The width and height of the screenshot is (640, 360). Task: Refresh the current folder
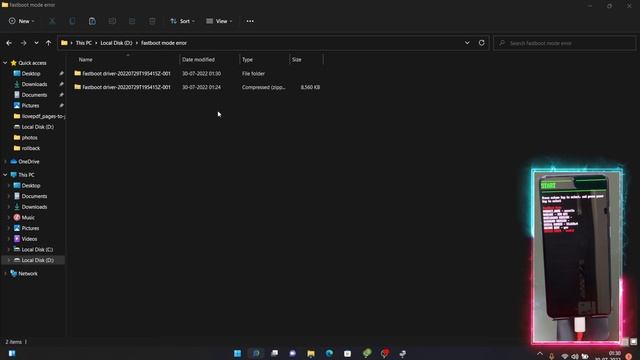click(482, 43)
